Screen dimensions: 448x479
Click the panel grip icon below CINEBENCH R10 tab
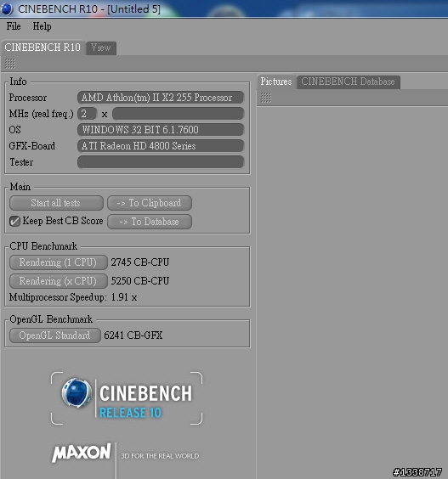10,64
